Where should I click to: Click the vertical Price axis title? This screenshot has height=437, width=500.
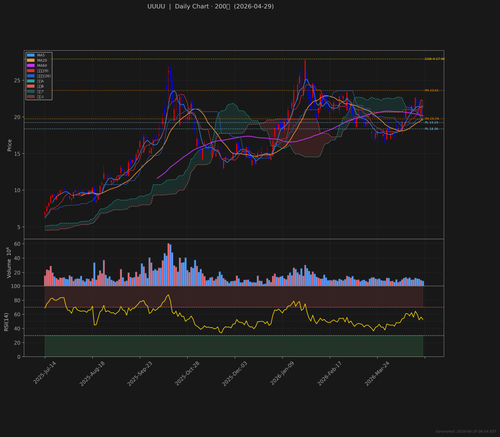9,145
